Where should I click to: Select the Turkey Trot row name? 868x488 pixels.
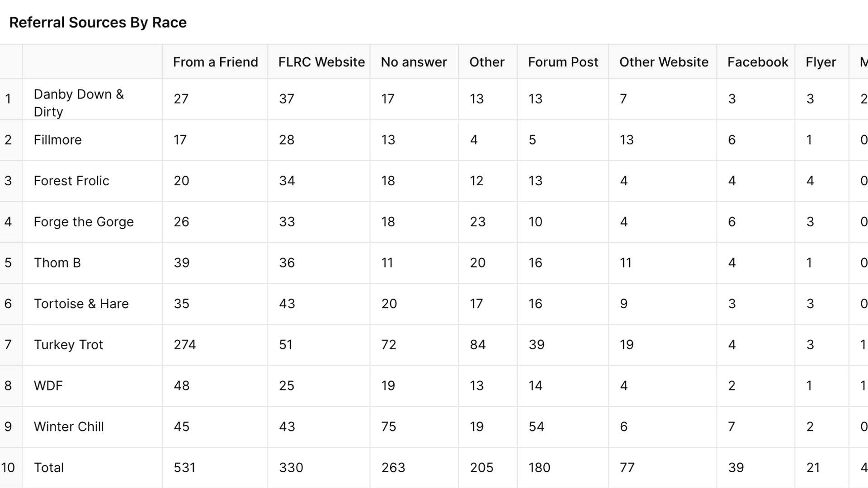68,345
